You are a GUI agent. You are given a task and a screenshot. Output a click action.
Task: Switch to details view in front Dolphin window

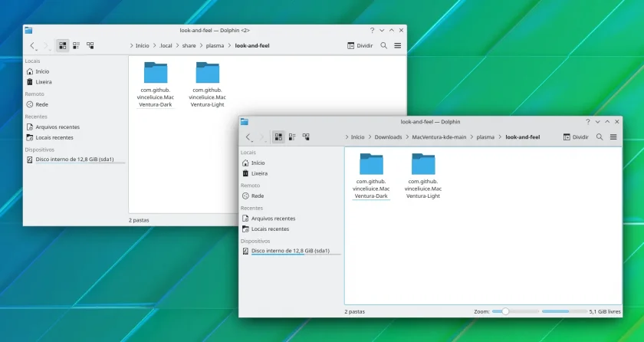point(306,137)
